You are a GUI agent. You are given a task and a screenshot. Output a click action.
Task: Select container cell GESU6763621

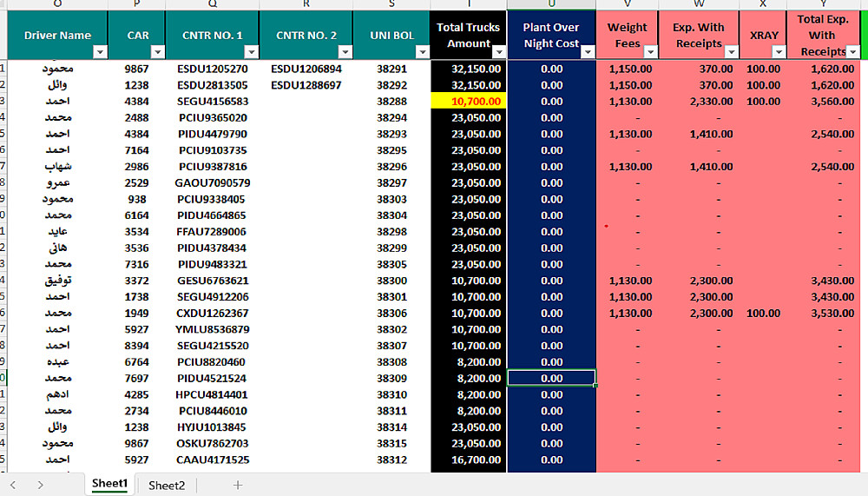point(213,281)
